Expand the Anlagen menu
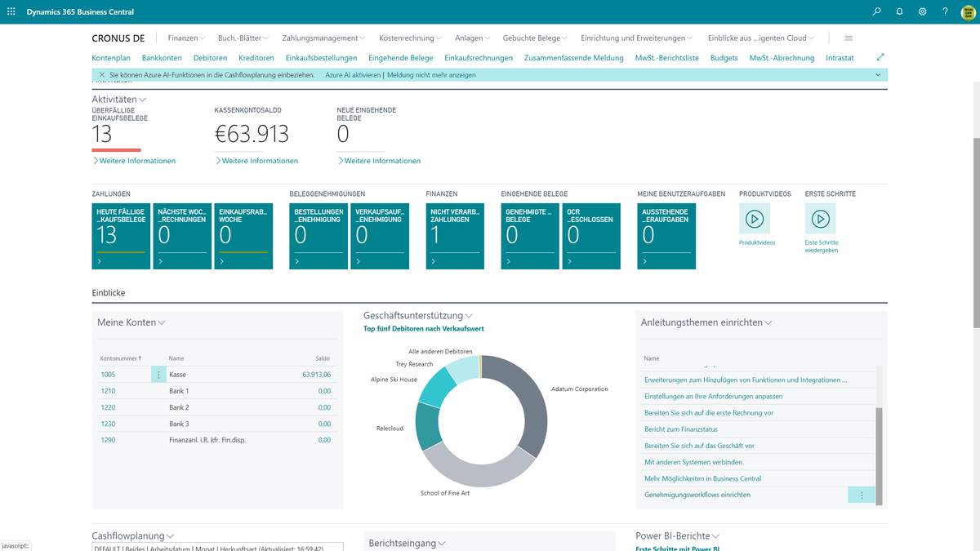The height and width of the screenshot is (551, 980). point(473,38)
